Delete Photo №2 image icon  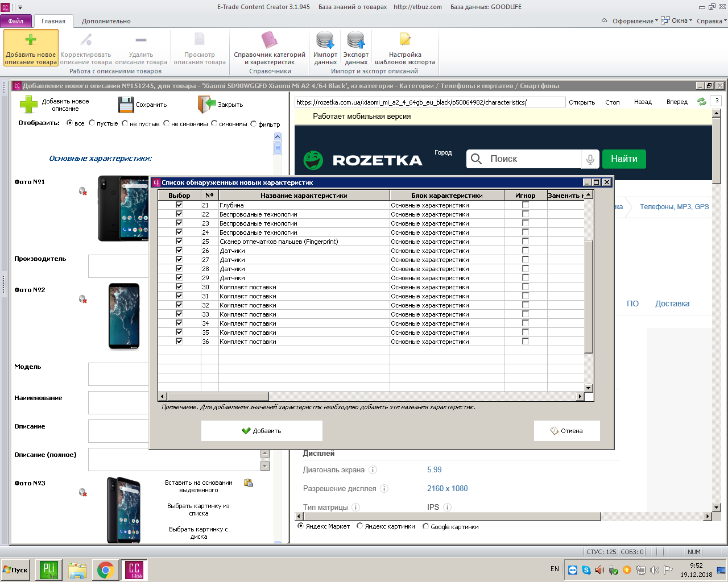(x=83, y=299)
